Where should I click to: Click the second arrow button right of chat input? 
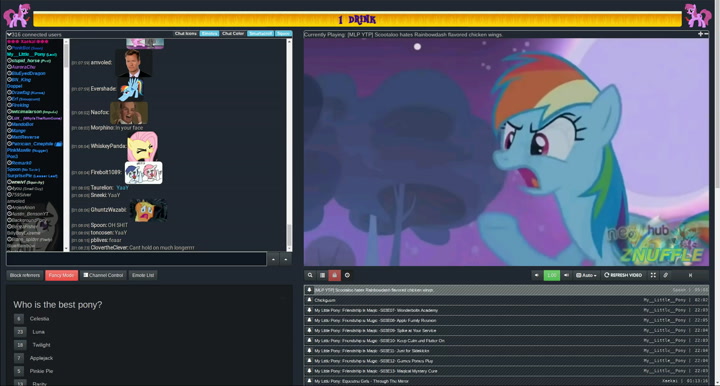point(286,259)
